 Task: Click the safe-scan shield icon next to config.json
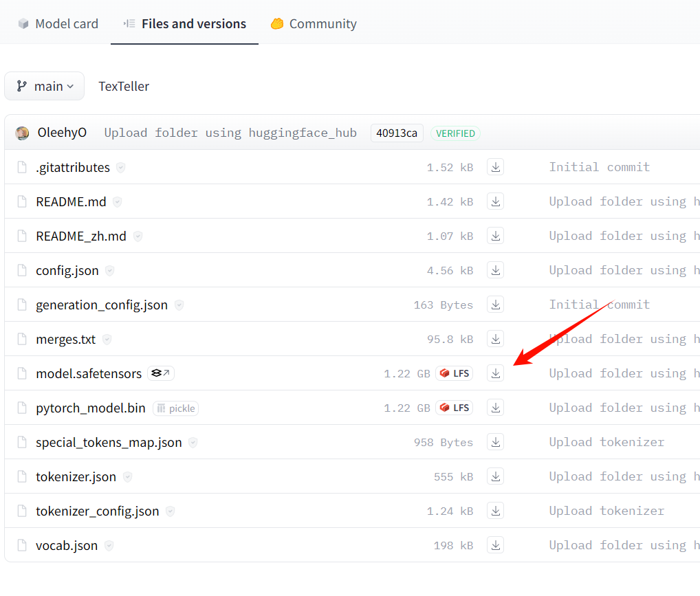(x=110, y=271)
